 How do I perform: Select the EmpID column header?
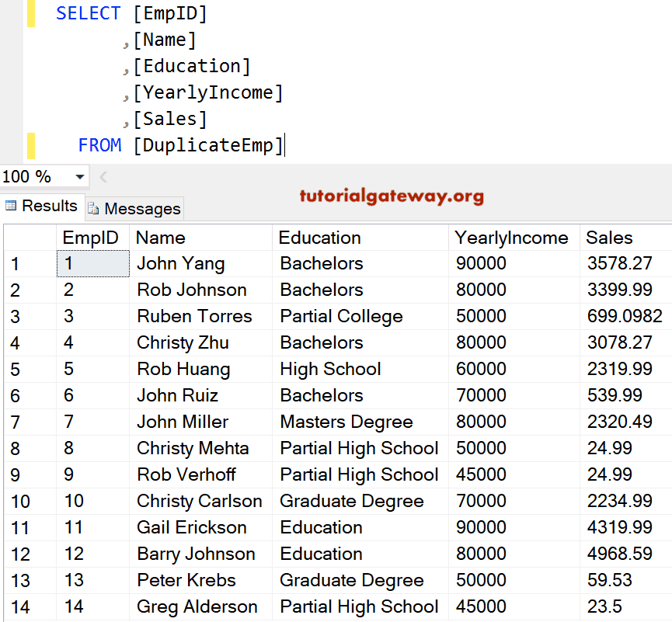(x=90, y=238)
